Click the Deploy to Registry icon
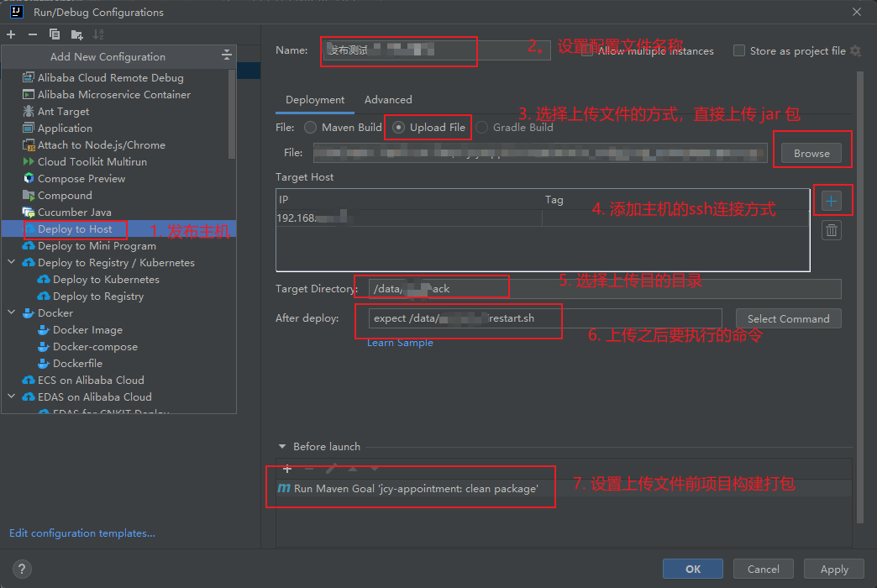Viewport: 877px width, 588px height. (x=44, y=296)
